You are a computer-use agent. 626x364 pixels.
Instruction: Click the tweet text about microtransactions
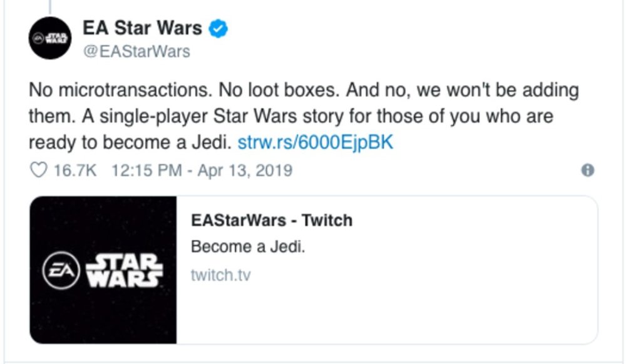point(304,116)
